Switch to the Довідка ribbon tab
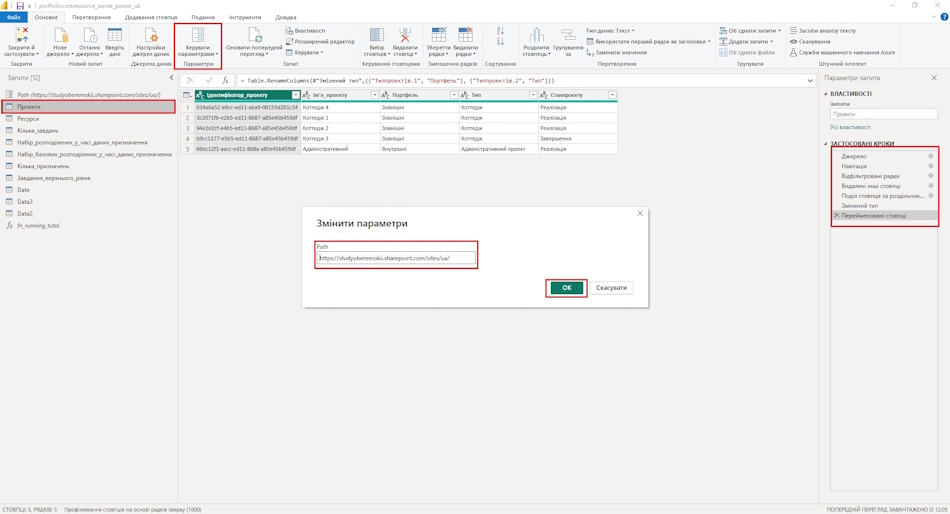The height and width of the screenshot is (514, 950). tap(285, 17)
